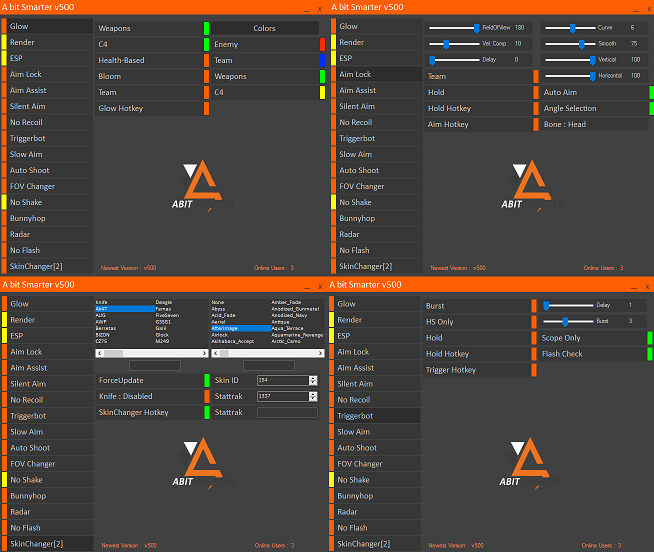654x552 pixels.
Task: Switch the Knife : Disabled option
Action: [x=150, y=396]
